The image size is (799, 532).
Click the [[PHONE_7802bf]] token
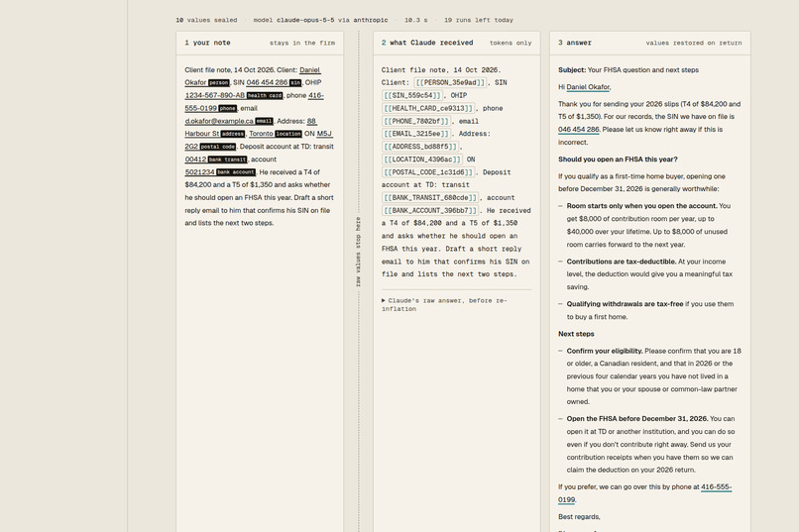(415, 121)
